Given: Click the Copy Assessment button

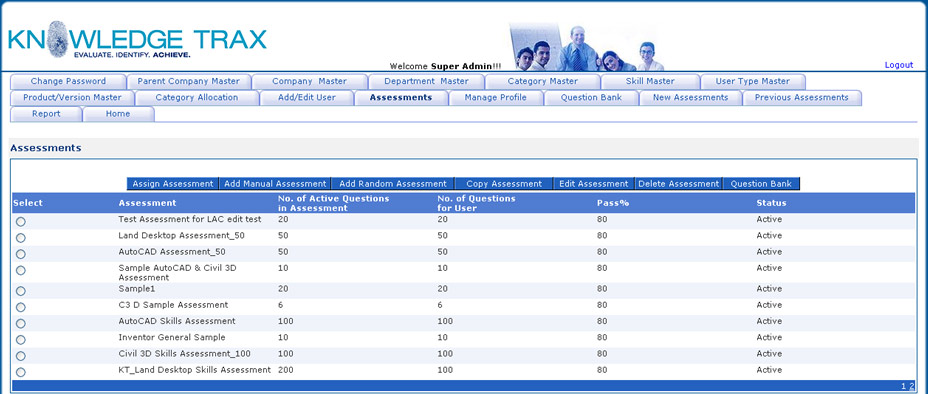Looking at the screenshot, I should click(504, 184).
